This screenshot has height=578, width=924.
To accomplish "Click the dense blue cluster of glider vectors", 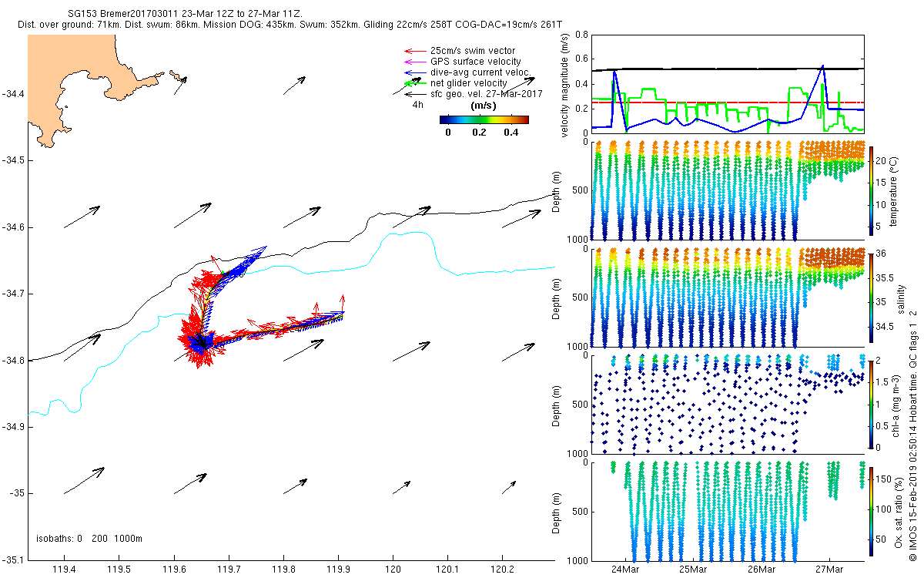I will click(x=200, y=343).
